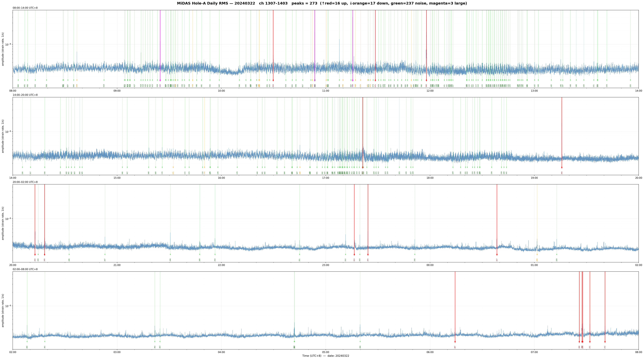Select the '02:00–08:00 UTC+8' panel title
The width and height of the screenshot is (644, 359).
(x=25, y=269)
